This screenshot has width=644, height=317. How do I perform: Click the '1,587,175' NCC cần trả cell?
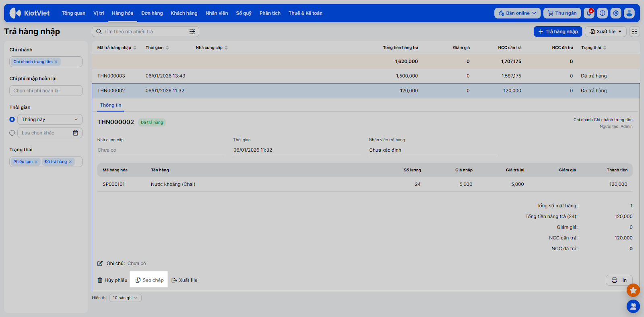click(x=511, y=76)
